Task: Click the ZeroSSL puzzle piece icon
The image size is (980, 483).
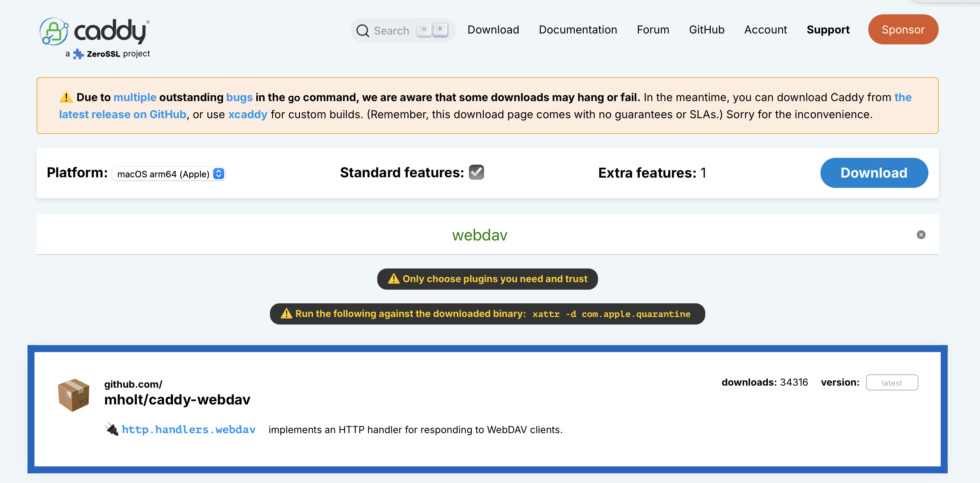Action: click(78, 54)
